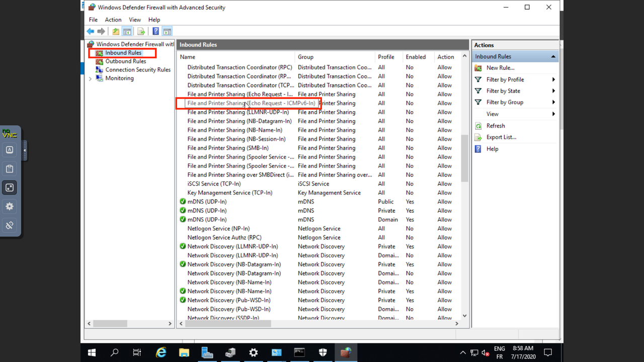Click the VNC clipboard icon in sidebar

click(10, 169)
